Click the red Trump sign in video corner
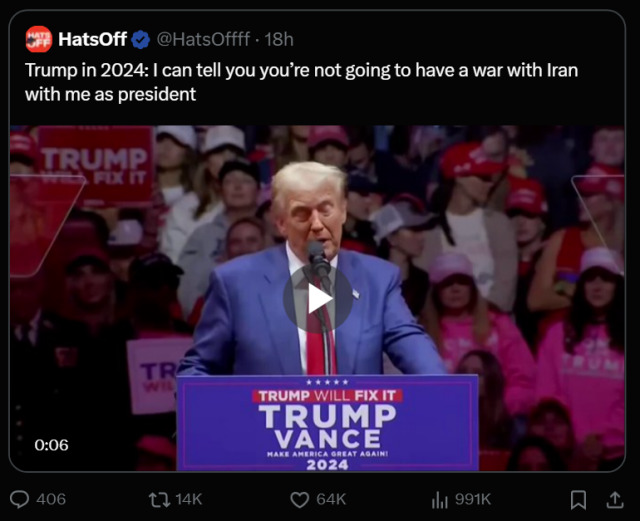640x521 pixels. pyautogui.click(x=95, y=165)
